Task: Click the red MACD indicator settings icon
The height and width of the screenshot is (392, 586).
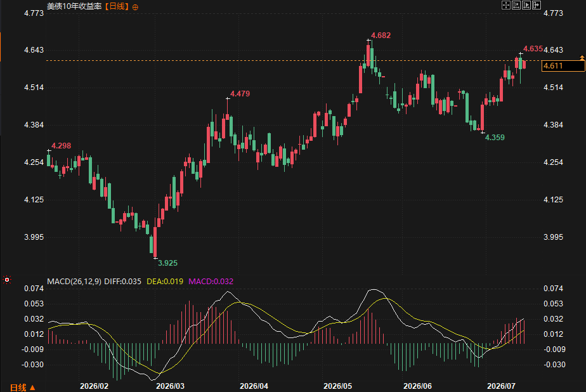Action: 7,280
